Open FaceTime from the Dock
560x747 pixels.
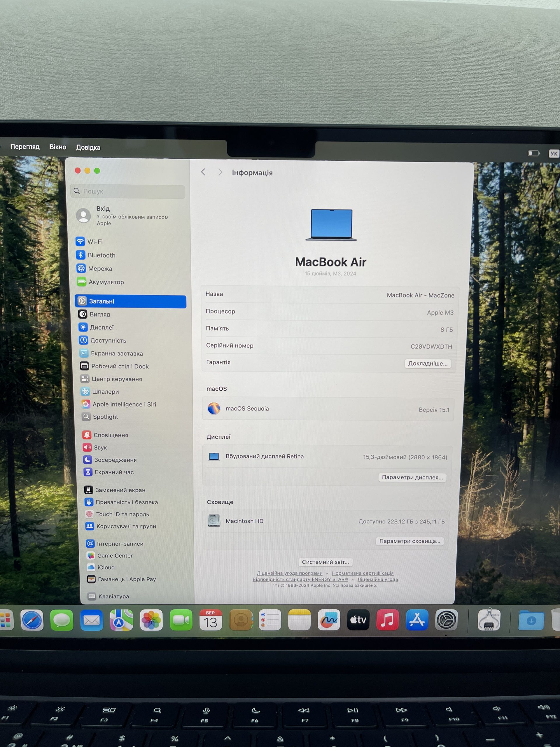[x=181, y=620]
